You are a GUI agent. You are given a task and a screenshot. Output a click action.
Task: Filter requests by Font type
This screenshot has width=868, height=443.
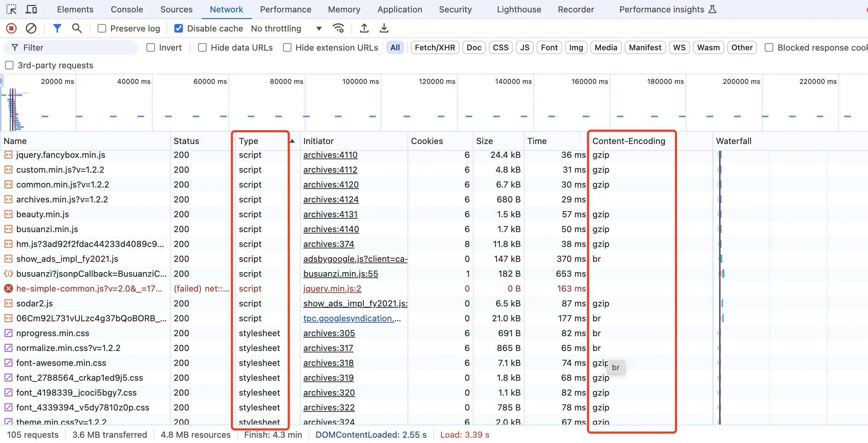pyautogui.click(x=549, y=47)
